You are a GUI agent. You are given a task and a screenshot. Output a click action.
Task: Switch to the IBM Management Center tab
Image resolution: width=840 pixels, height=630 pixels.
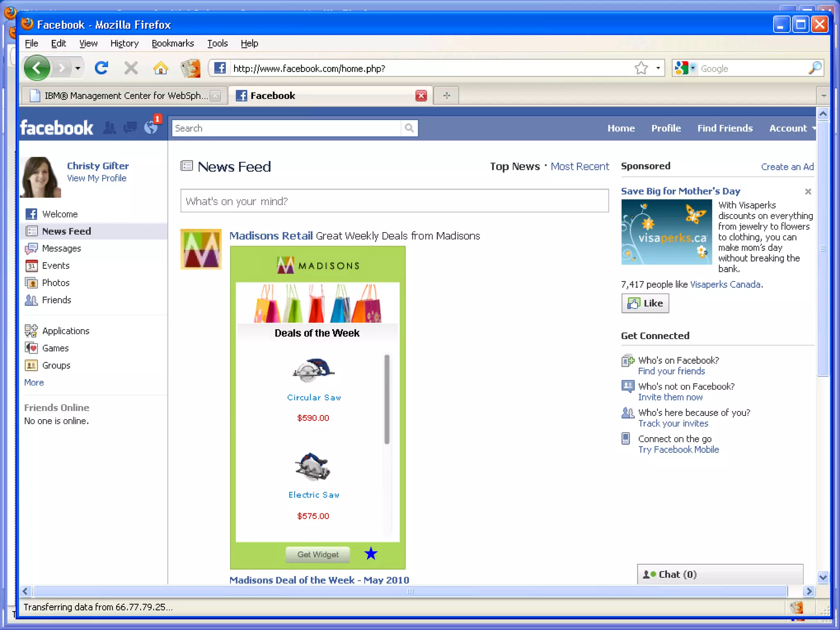[122, 96]
